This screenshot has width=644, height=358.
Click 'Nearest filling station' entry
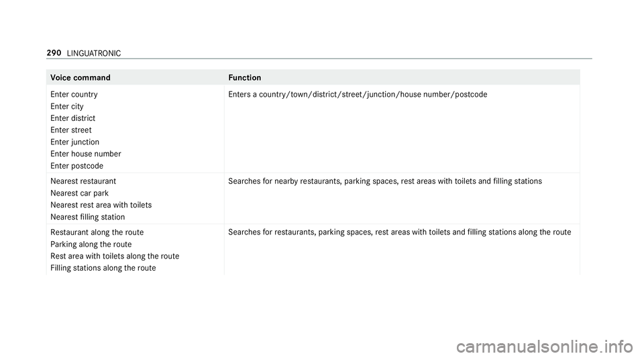coord(87,217)
